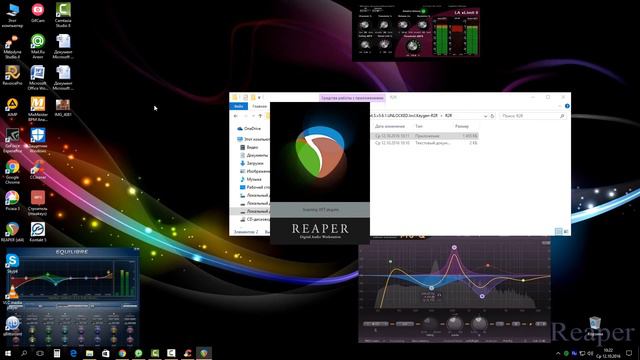Screen dimensions: 640x360
Task: Open Music folder in Explorer sidebar
Action: [251, 179]
